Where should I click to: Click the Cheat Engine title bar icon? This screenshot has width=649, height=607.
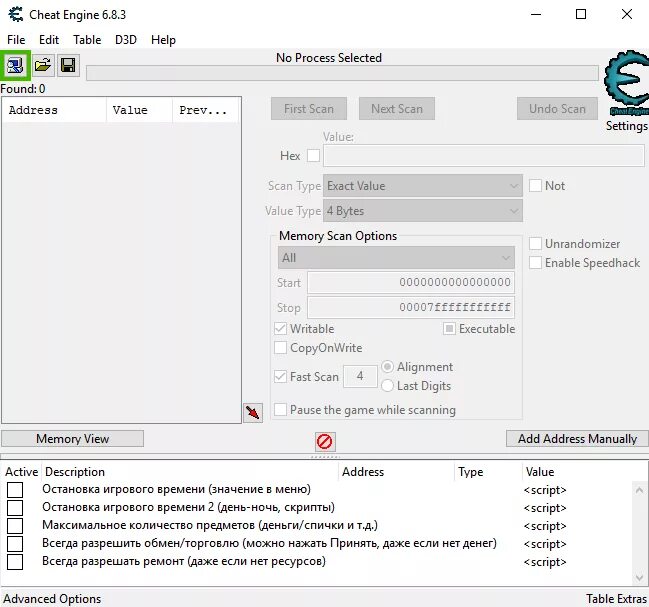16,14
